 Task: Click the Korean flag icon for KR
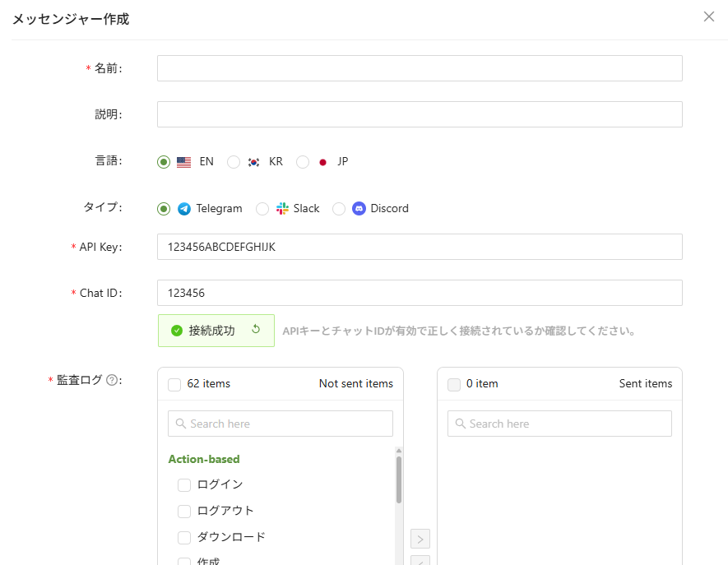tap(253, 162)
